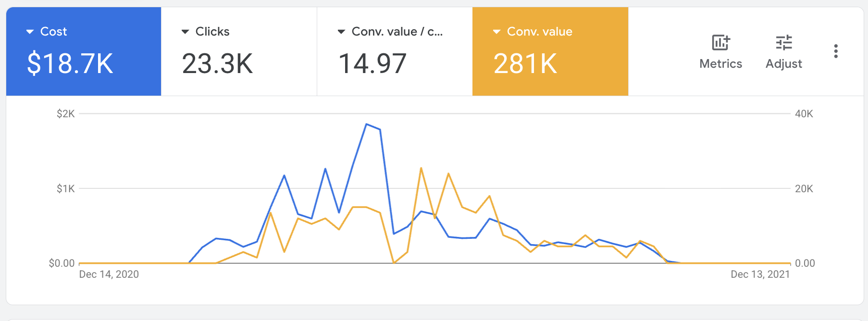Open the yellow Conv. value dropdown arrow
The width and height of the screenshot is (868, 321).
496,32
